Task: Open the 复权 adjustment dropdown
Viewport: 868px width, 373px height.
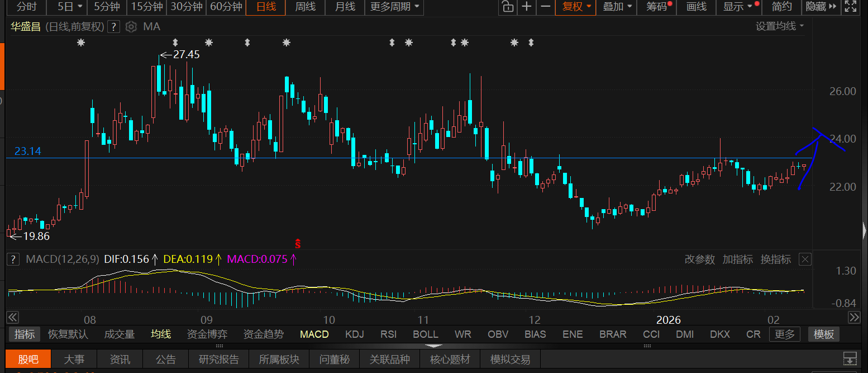Action: click(x=576, y=7)
